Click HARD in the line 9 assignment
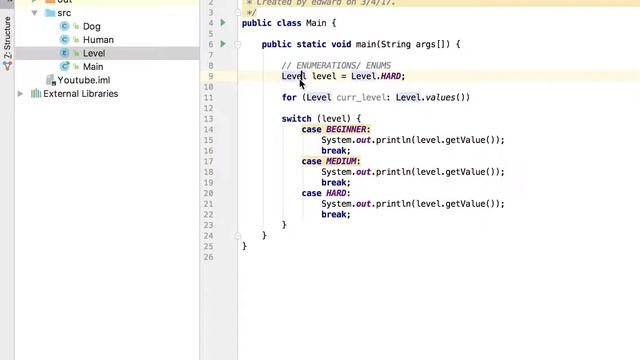The image size is (640, 360). [391, 76]
